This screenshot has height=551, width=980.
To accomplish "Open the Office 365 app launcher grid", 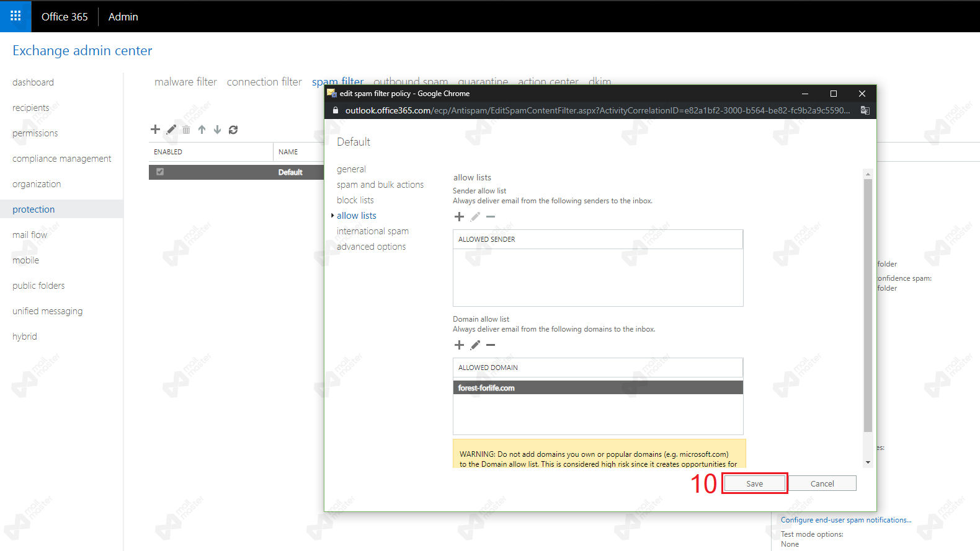I will [16, 16].
